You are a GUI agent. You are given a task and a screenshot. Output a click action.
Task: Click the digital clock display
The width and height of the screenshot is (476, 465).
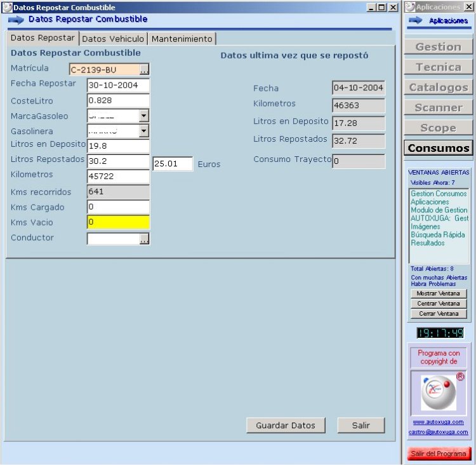click(440, 333)
